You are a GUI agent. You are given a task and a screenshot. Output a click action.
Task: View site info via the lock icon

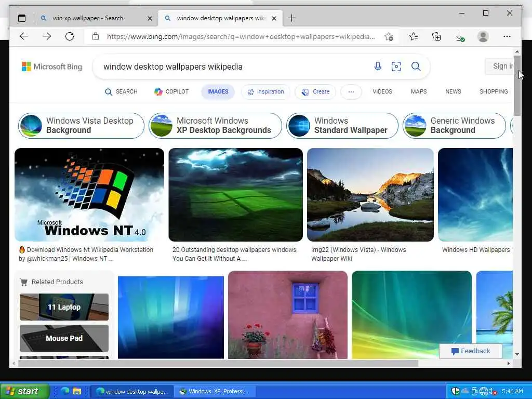point(96,36)
